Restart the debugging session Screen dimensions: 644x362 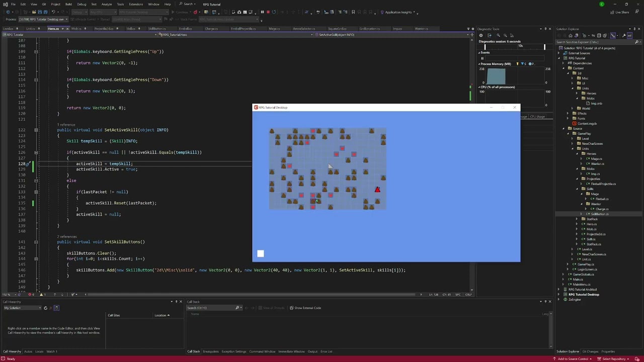[x=274, y=12]
